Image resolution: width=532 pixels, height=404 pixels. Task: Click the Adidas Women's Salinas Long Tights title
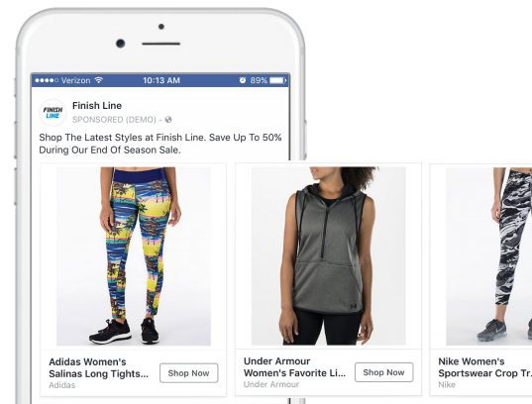98,367
